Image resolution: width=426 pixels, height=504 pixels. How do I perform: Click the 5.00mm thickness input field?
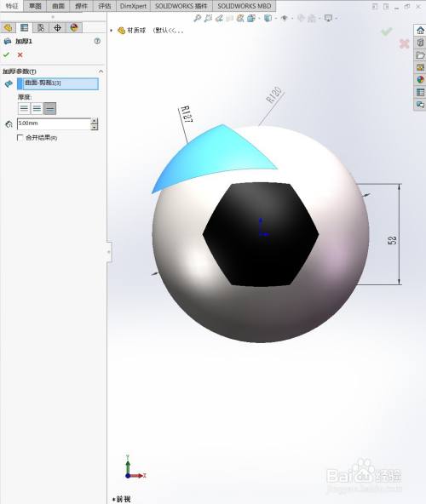pos(54,123)
